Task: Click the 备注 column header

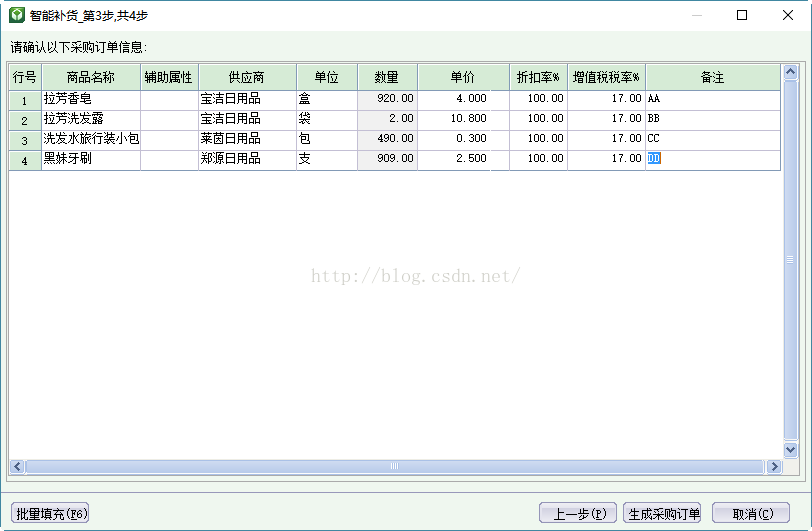Action: tap(713, 77)
